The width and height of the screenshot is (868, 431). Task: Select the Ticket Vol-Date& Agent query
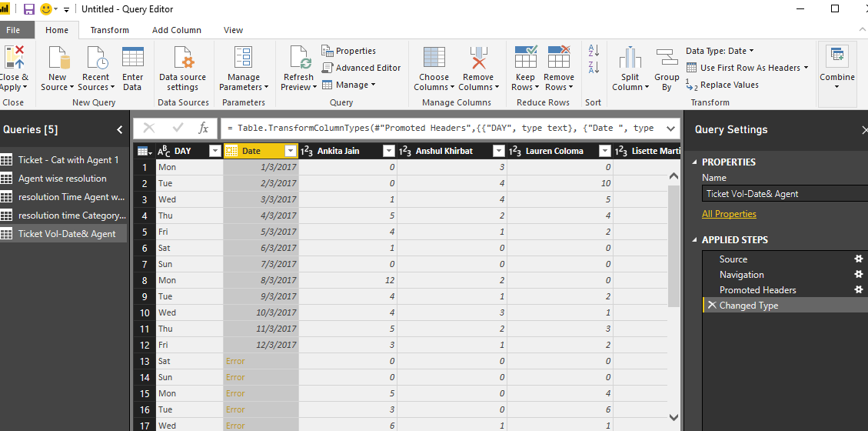tap(63, 233)
